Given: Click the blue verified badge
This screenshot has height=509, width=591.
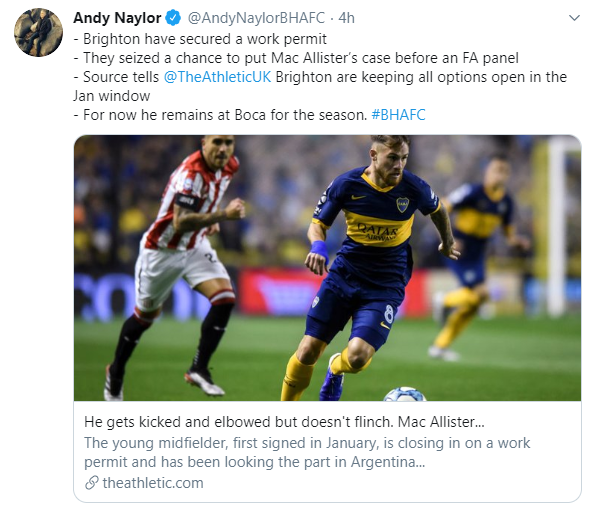Looking at the screenshot, I should click(x=173, y=18).
